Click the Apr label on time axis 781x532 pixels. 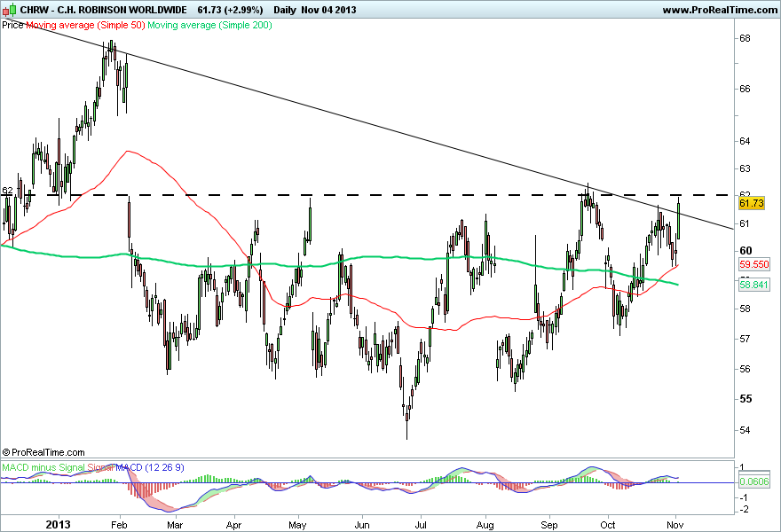(233, 525)
